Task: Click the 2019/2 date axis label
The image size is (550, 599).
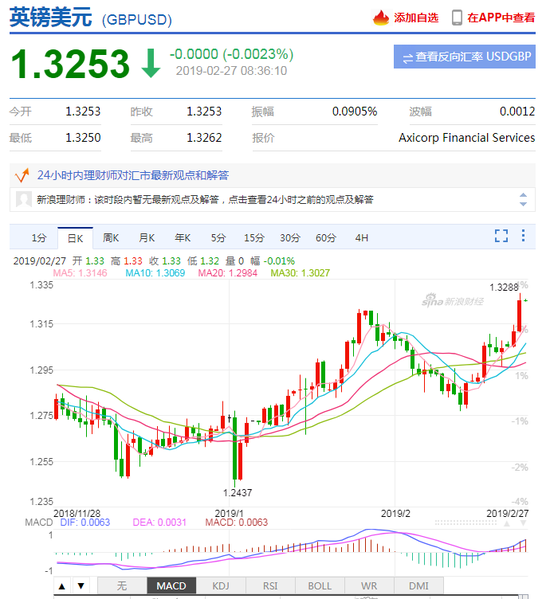Action: [396, 513]
